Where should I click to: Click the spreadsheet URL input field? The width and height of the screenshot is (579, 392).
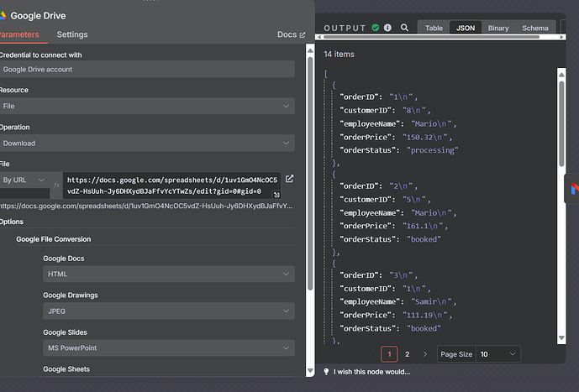pyautogui.click(x=171, y=186)
